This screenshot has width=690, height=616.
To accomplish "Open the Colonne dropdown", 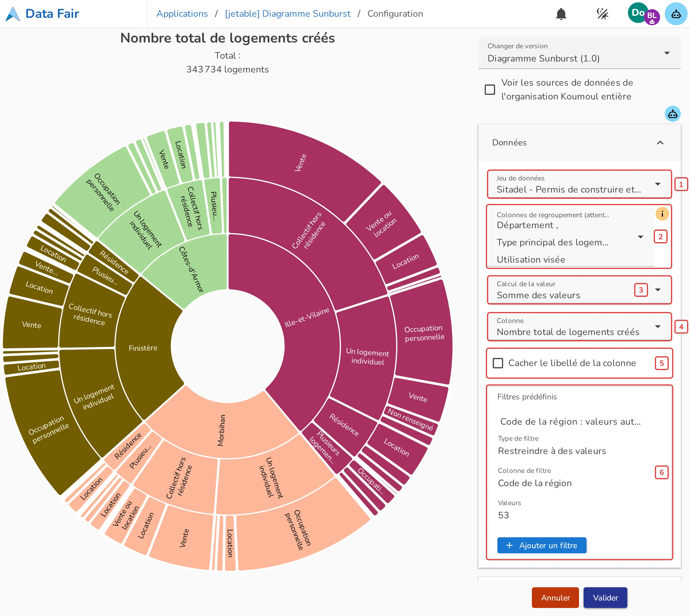I will (579, 327).
